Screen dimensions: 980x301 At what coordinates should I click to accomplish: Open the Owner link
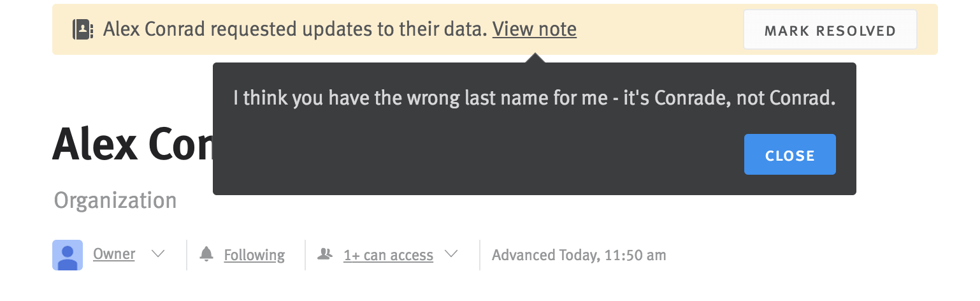pos(114,254)
